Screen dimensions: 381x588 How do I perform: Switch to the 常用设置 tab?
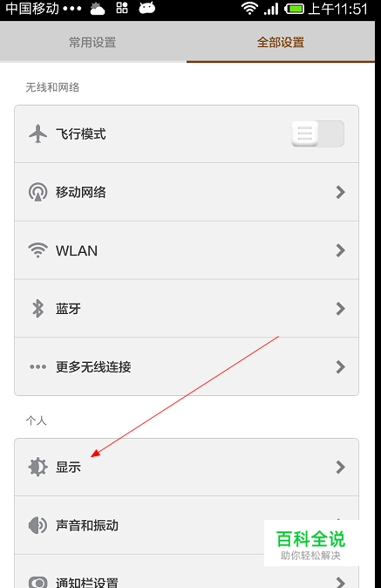93,42
